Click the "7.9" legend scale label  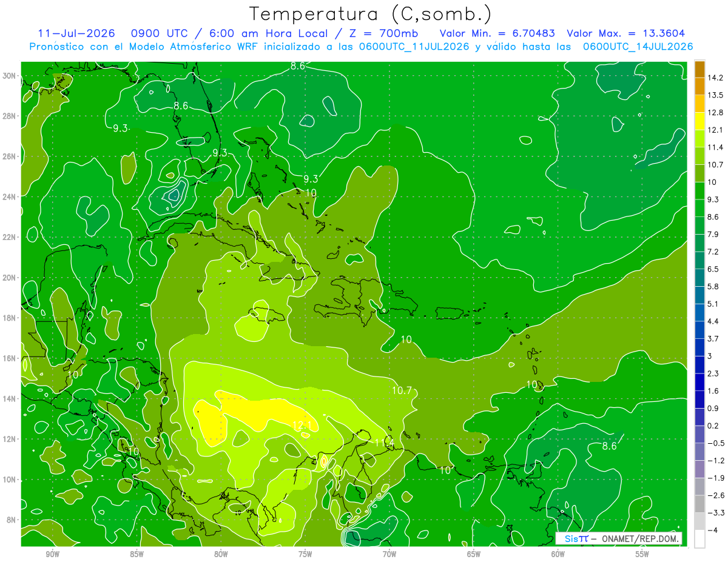tap(713, 234)
